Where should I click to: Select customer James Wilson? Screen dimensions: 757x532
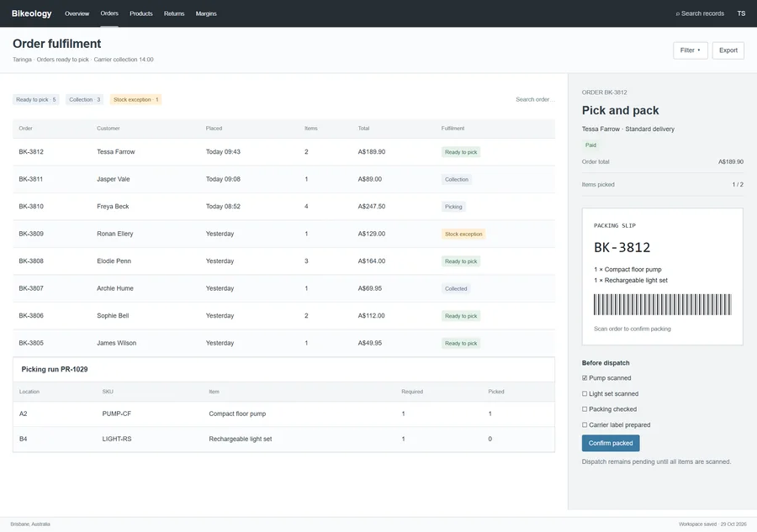(116, 343)
